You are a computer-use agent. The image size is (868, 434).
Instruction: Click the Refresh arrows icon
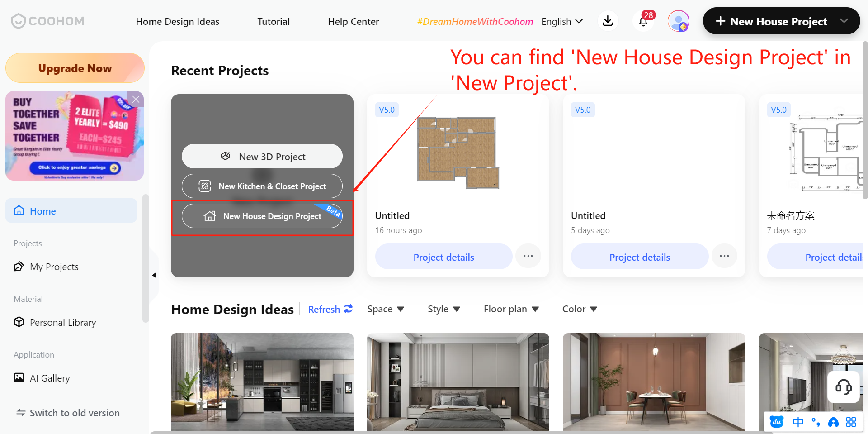pos(348,309)
